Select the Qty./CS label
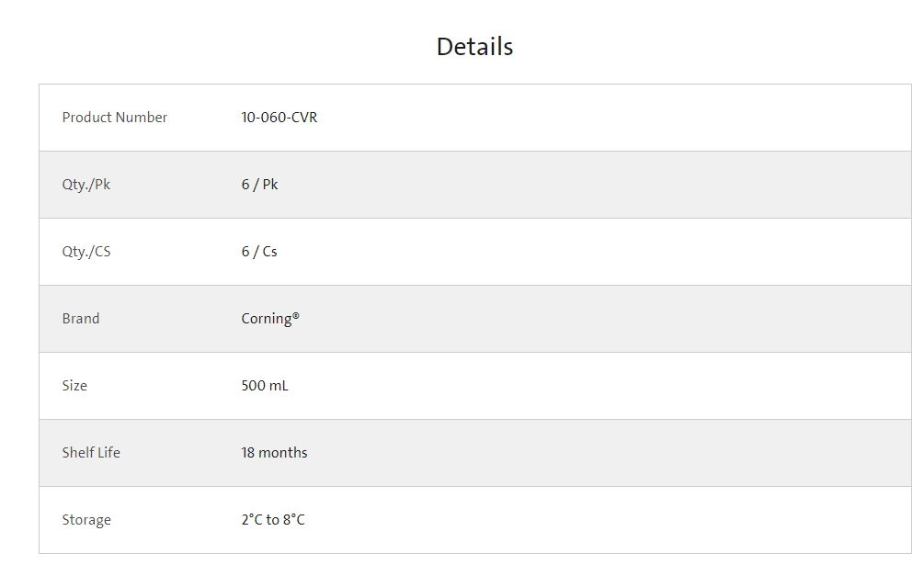Viewport: 924px width, 565px height. coord(86,252)
